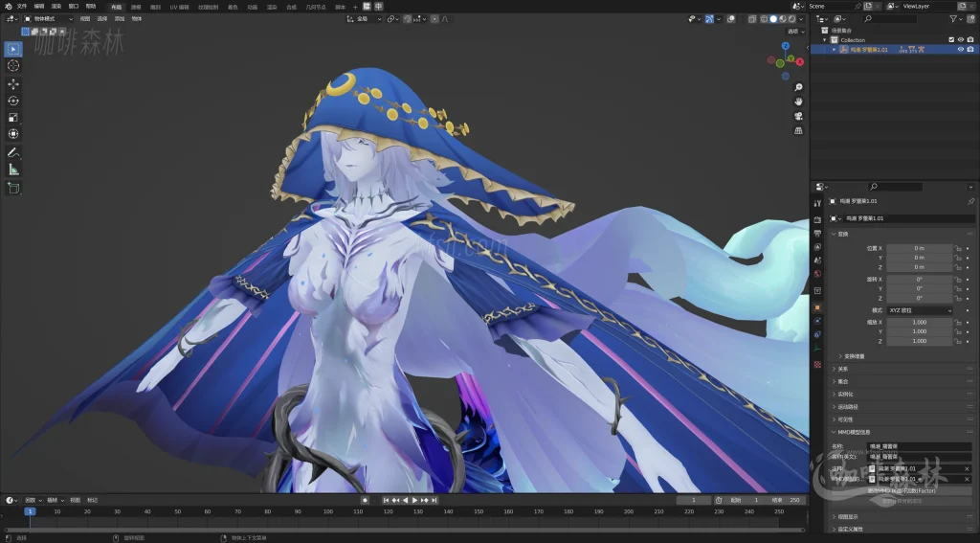This screenshot has width=980, height=543.
Task: Open the Texture properties checkerboard tab
Action: pyautogui.click(x=817, y=364)
